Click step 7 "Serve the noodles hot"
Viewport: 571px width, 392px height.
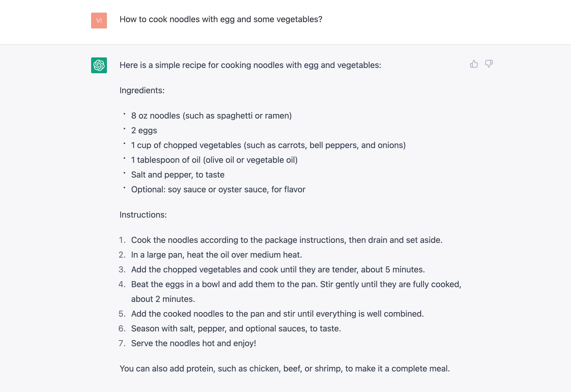[x=194, y=343]
